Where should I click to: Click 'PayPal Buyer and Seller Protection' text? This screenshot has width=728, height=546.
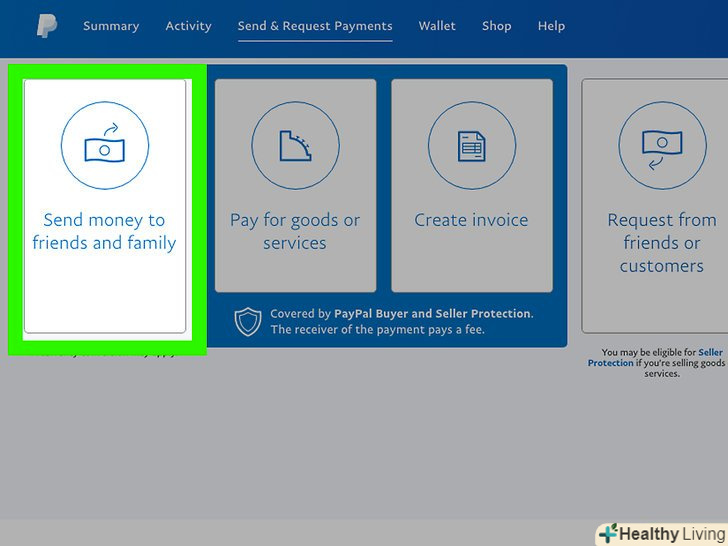(x=432, y=314)
